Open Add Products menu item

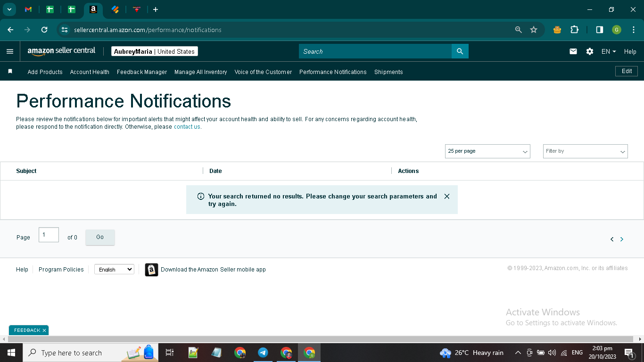(45, 72)
